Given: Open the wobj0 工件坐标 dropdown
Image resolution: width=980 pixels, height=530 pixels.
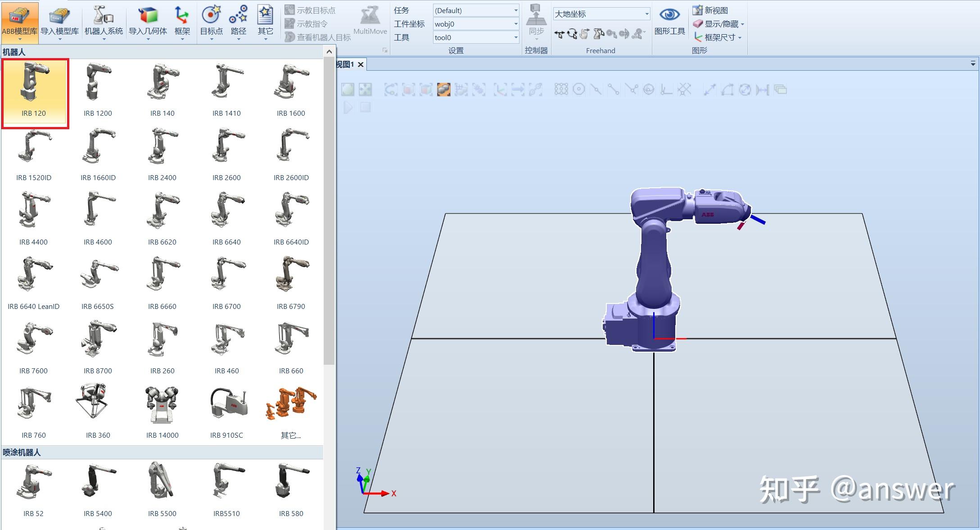Looking at the screenshot, I should tap(475, 24).
